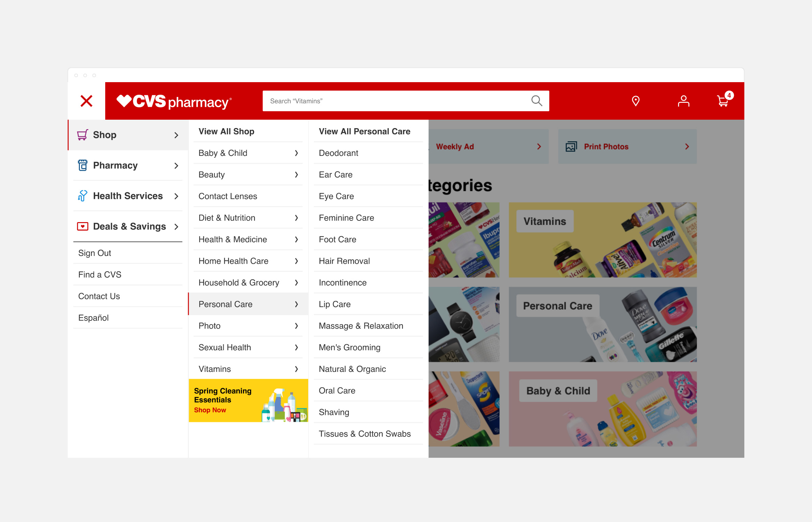Click the CVS pharmacy logo

174,101
